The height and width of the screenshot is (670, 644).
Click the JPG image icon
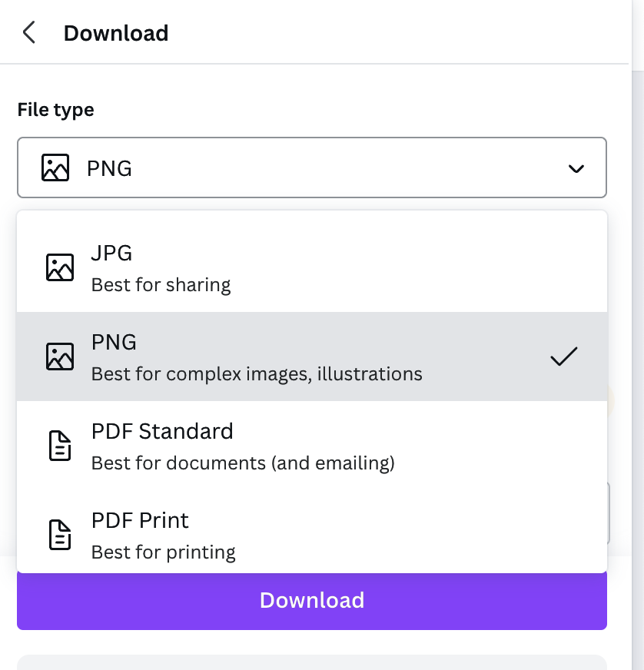pyautogui.click(x=60, y=267)
